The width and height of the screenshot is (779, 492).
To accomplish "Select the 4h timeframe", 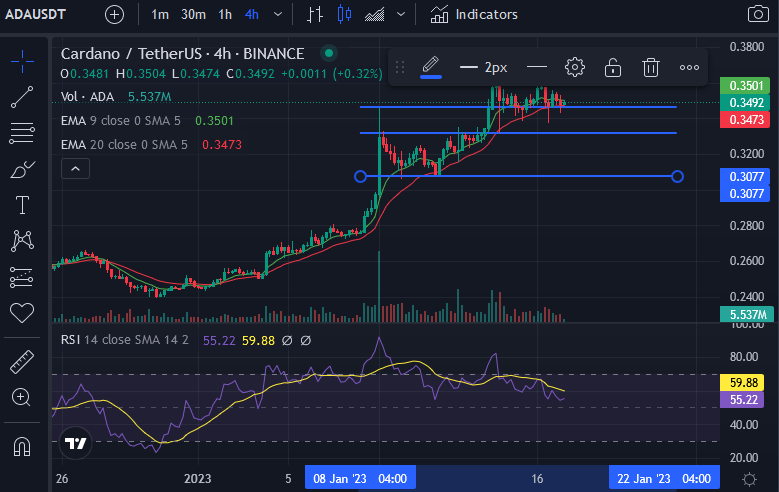I will [x=252, y=14].
